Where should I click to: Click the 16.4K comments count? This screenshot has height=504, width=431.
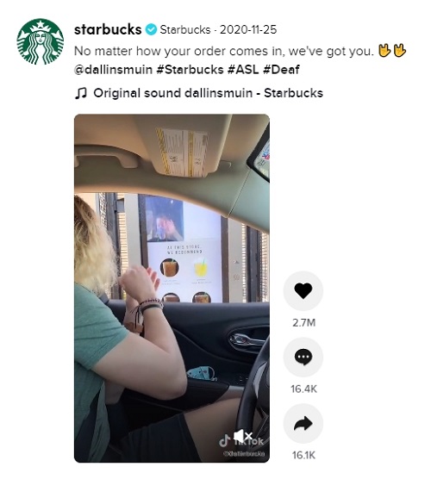click(x=303, y=389)
